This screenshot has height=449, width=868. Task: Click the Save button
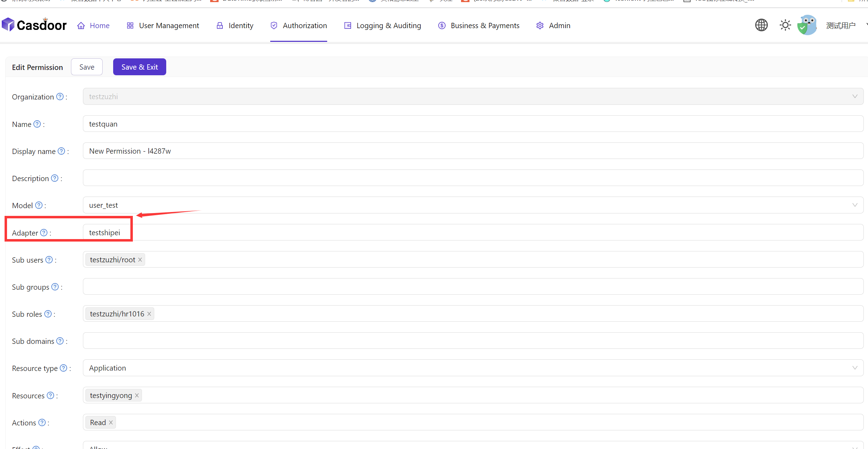pyautogui.click(x=87, y=67)
